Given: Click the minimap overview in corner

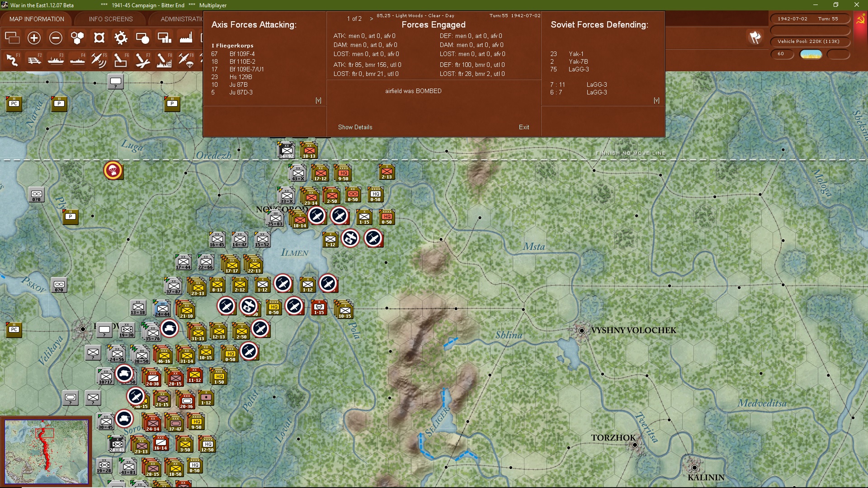Looking at the screenshot, I should (x=47, y=452).
